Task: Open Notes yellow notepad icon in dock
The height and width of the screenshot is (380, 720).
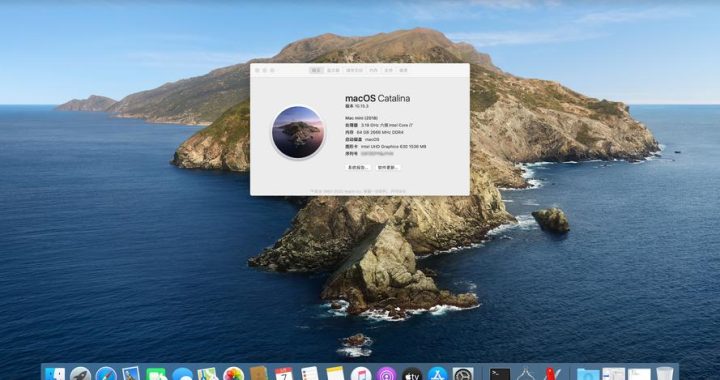Action: 335,374
